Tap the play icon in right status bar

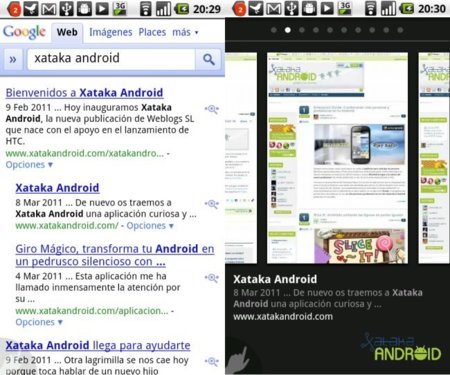[327, 9]
